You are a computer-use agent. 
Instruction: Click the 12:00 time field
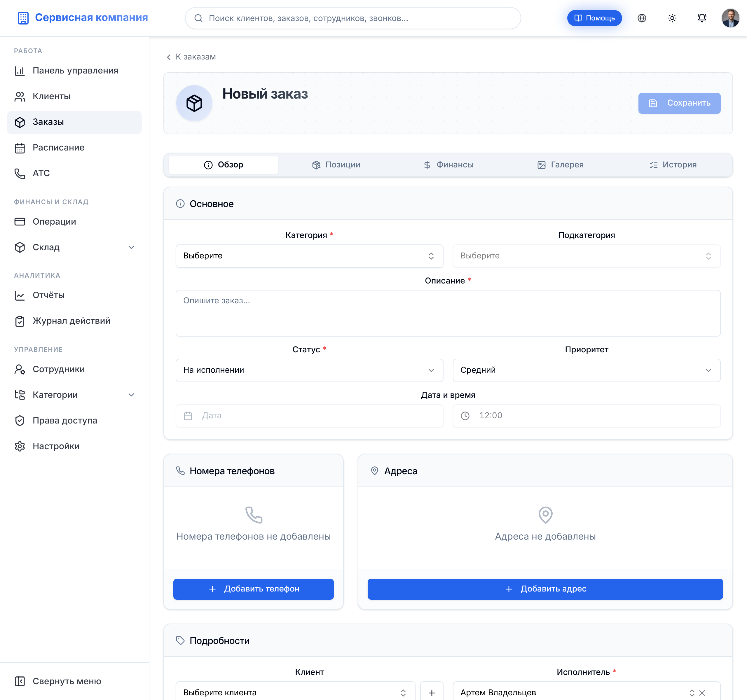pyautogui.click(x=586, y=416)
